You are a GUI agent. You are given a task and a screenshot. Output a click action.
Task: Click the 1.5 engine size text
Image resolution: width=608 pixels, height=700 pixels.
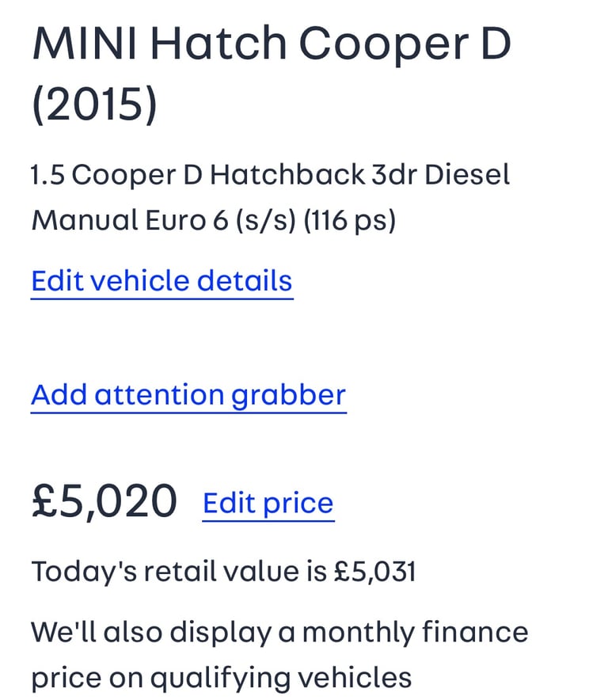pyautogui.click(x=46, y=175)
